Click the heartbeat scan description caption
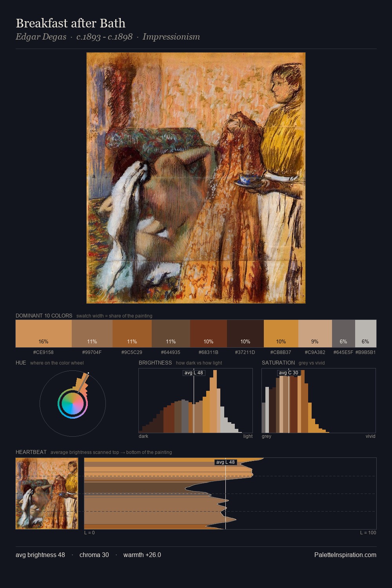 pos(111,452)
